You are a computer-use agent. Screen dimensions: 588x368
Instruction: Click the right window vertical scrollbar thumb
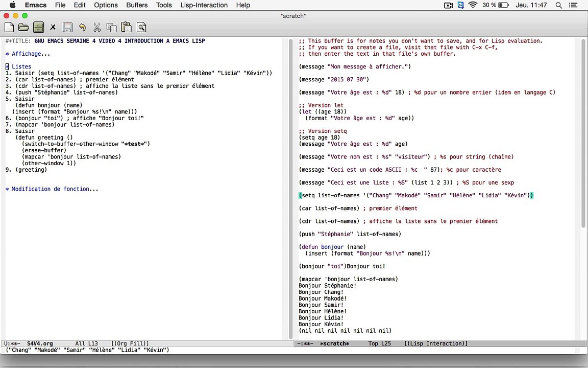[583, 132]
